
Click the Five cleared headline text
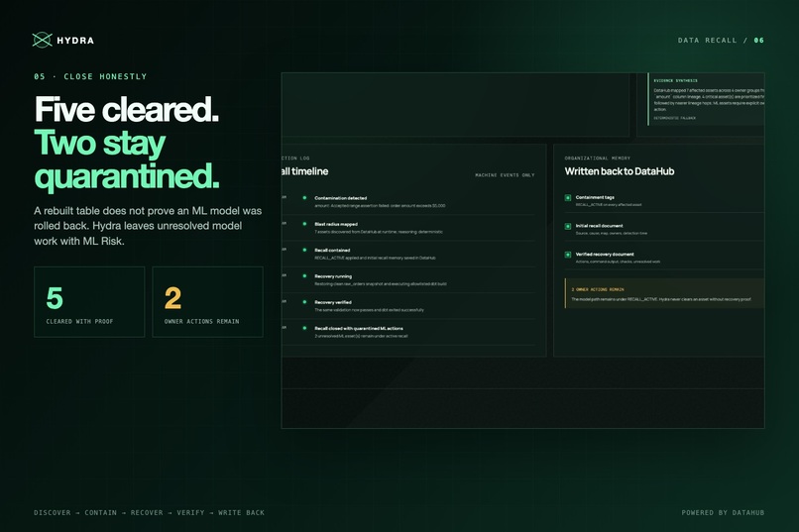tap(126, 109)
